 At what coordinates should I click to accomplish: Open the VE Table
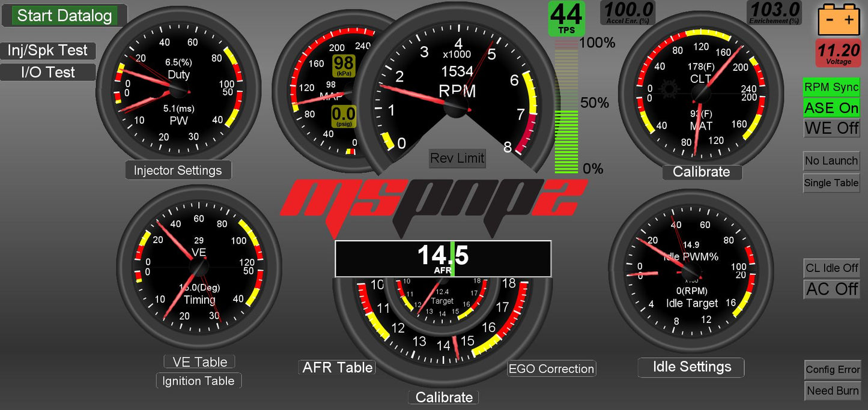(x=199, y=362)
